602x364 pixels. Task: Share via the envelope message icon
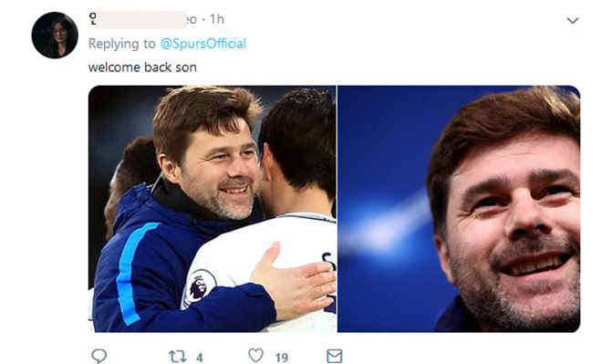click(335, 356)
